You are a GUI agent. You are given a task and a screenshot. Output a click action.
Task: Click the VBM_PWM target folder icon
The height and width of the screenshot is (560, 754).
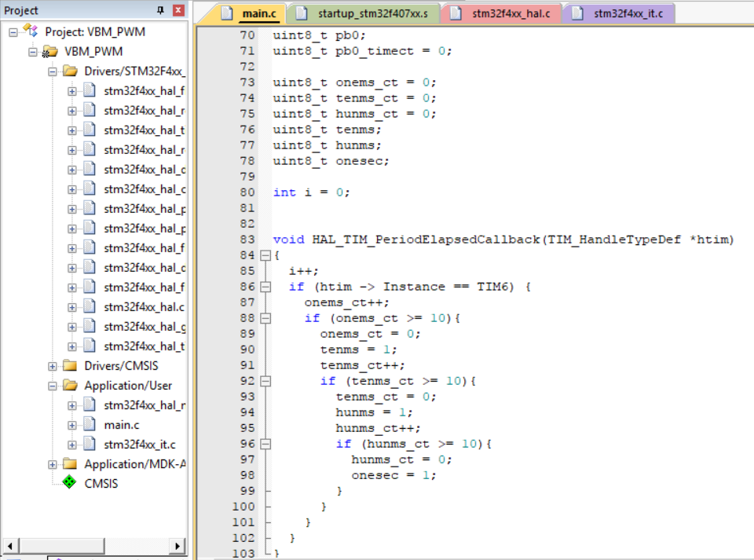tap(49, 52)
